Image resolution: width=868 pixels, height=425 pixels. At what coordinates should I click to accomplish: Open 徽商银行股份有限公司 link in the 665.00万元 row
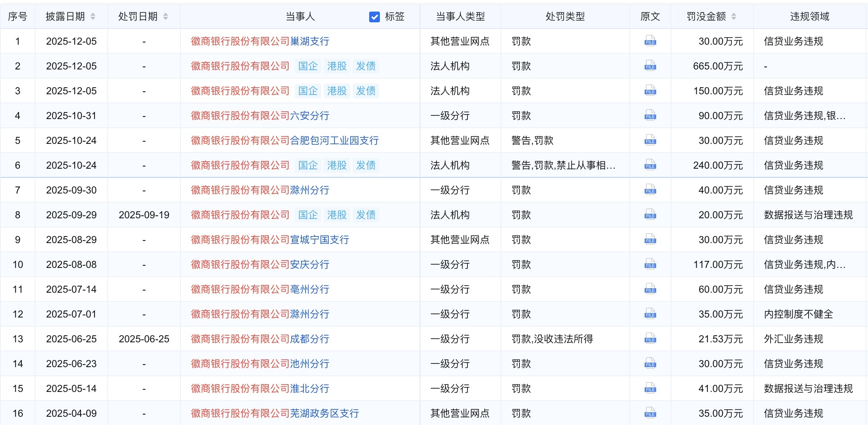240,66
